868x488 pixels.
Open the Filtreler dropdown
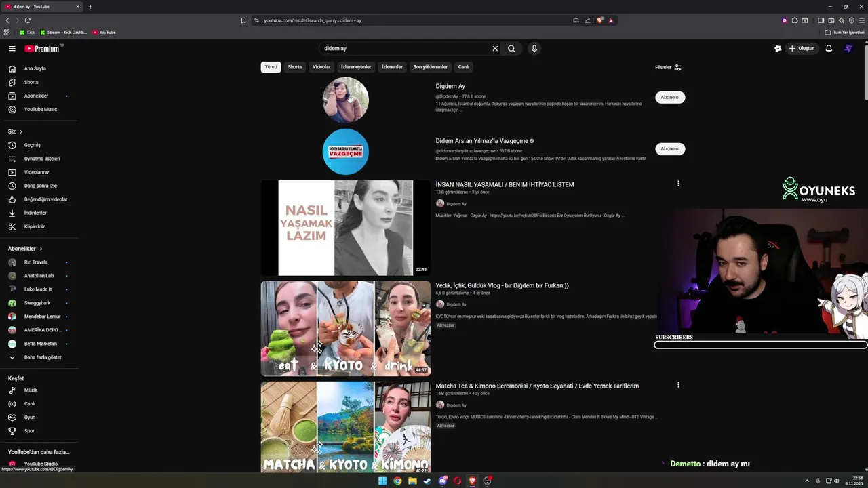[x=668, y=67]
